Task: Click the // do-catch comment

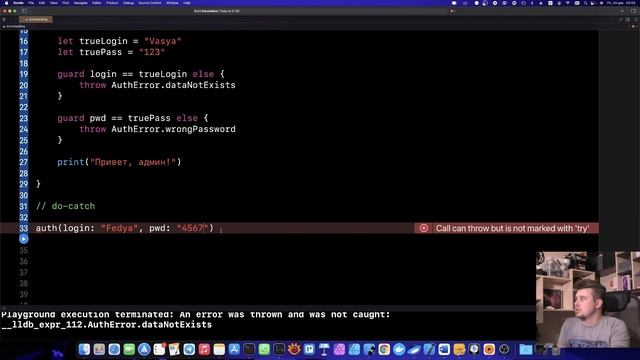Action: tap(65, 206)
